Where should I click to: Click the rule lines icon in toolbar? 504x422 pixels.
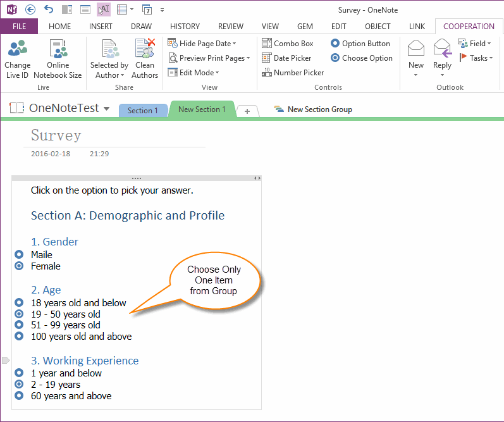click(x=122, y=9)
